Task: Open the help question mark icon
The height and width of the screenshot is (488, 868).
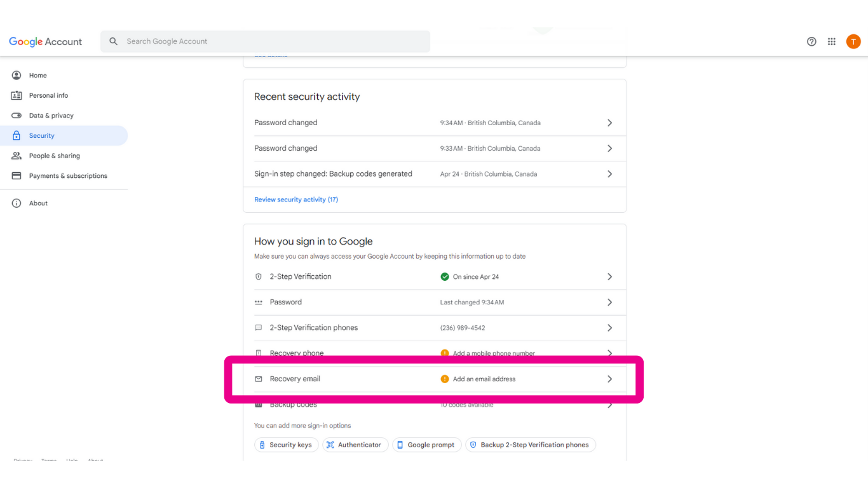Action: point(811,41)
